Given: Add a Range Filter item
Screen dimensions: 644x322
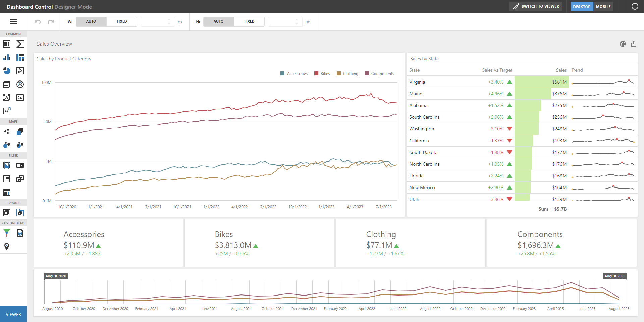Looking at the screenshot, I should [7, 165].
